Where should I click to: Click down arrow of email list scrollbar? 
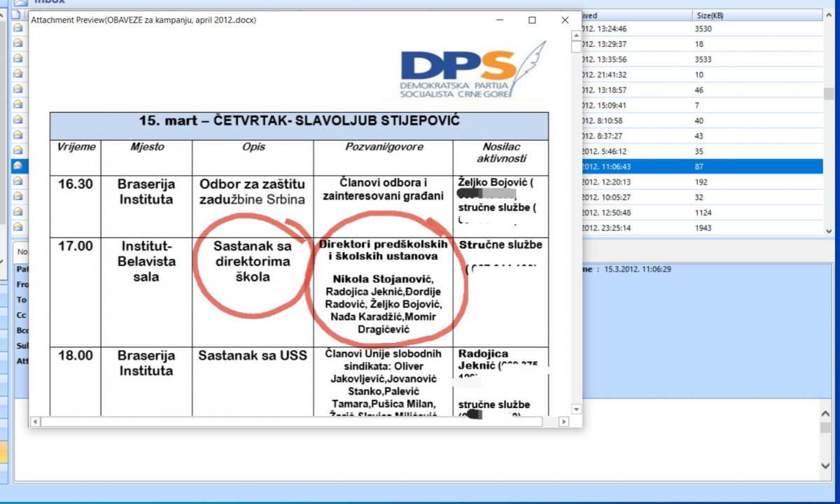point(829,231)
